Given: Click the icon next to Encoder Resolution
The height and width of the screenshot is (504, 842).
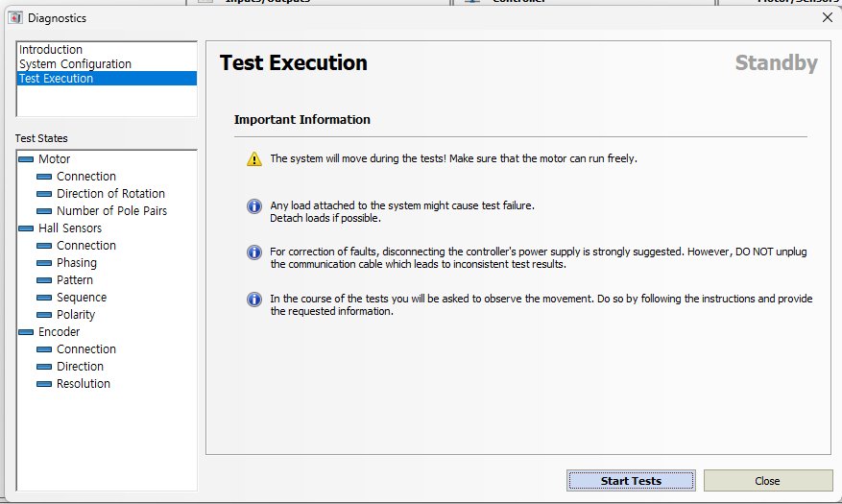Looking at the screenshot, I should pos(44,384).
